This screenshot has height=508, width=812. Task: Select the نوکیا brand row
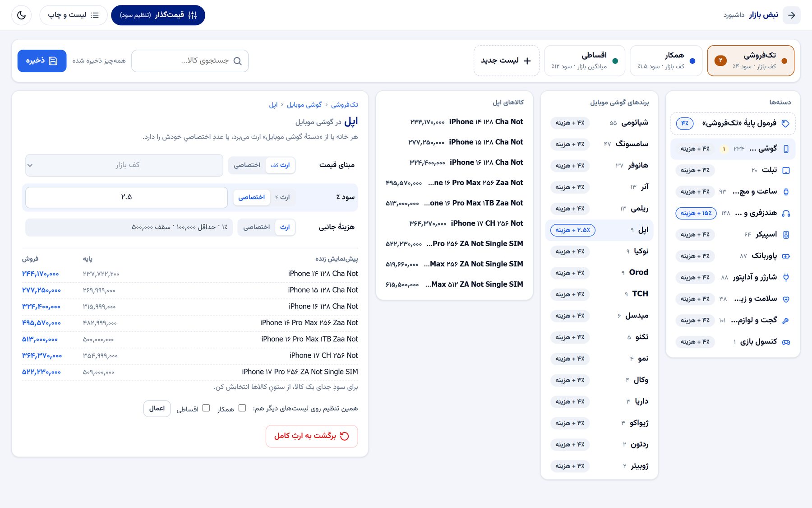tap(600, 251)
